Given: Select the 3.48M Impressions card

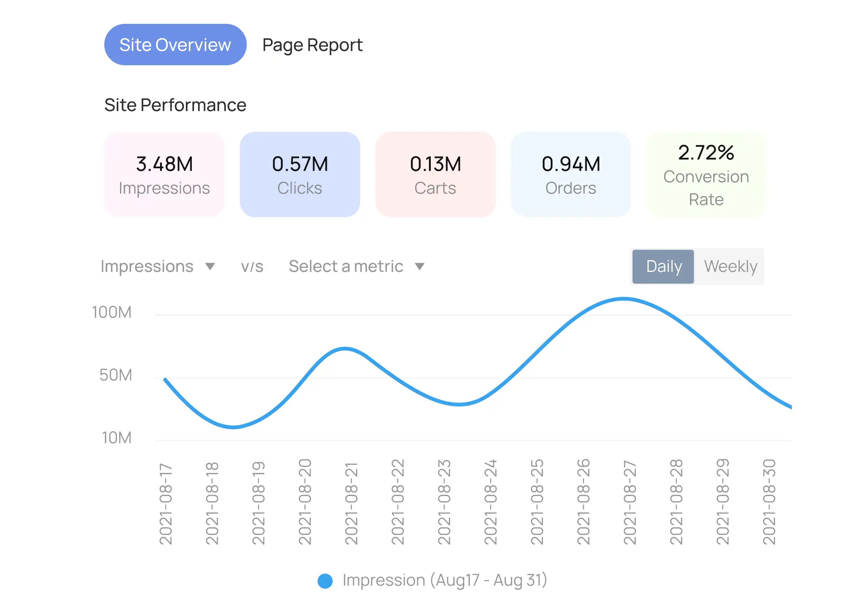Looking at the screenshot, I should click(x=164, y=174).
